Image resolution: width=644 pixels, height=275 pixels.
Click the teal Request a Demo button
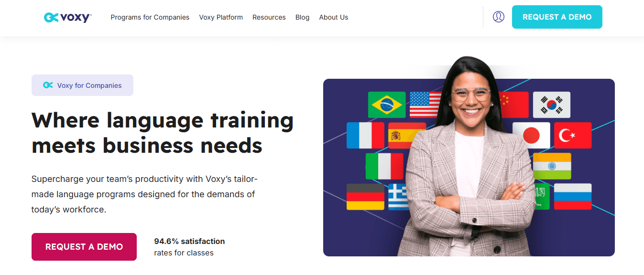click(x=557, y=17)
